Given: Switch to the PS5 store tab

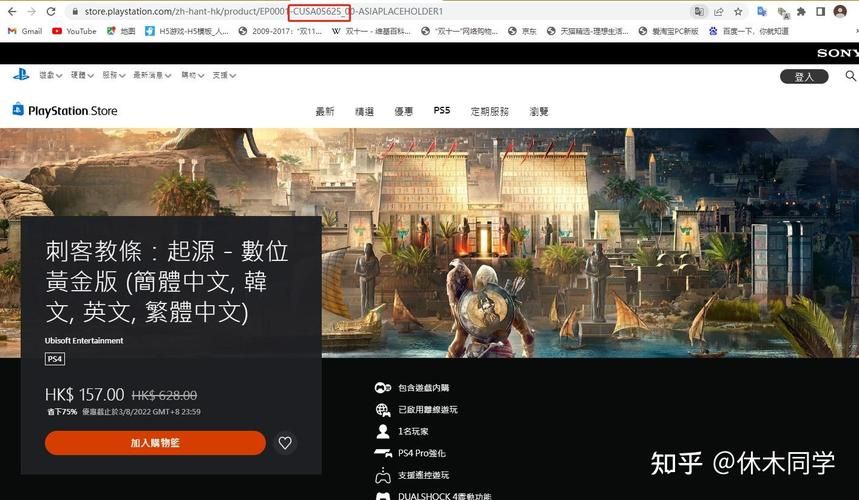Looking at the screenshot, I should [x=442, y=111].
